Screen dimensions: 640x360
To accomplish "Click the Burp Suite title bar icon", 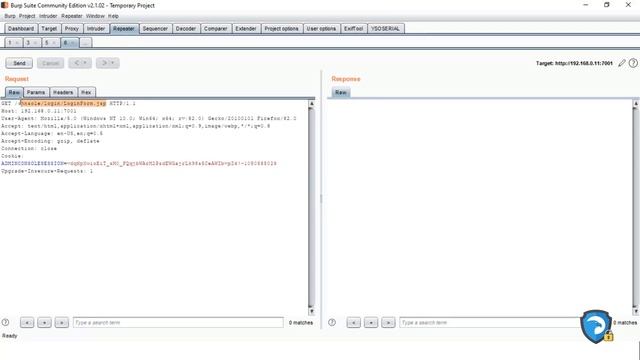I will coord(4,5).
